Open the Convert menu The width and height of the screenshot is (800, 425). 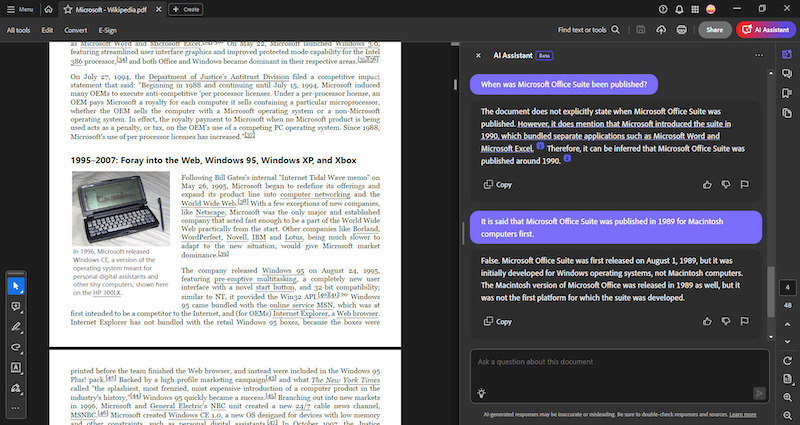pyautogui.click(x=77, y=31)
